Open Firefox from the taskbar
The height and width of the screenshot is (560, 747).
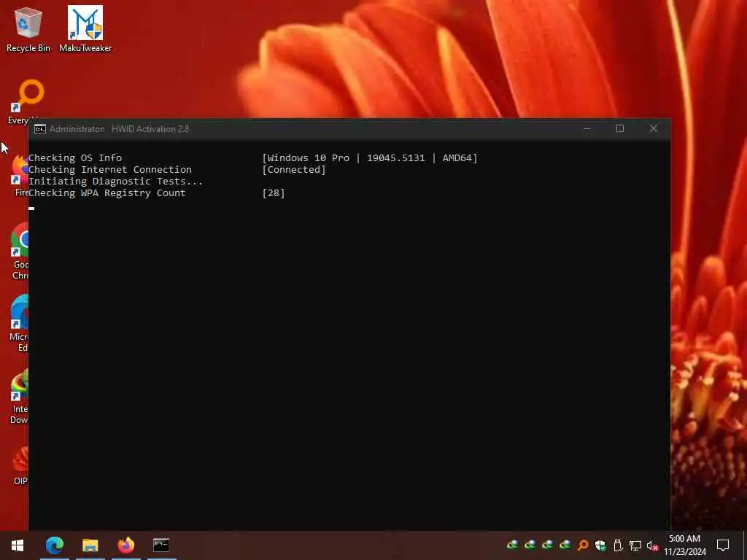point(125,545)
